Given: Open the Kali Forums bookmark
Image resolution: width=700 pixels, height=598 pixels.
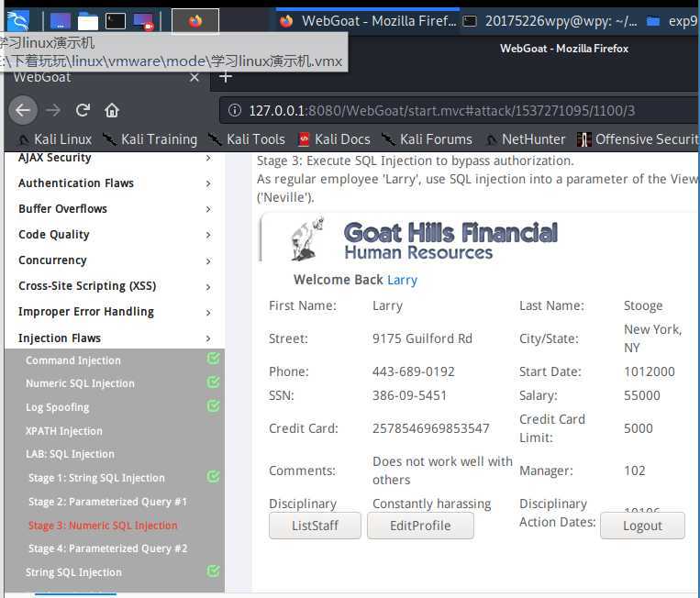Looking at the screenshot, I should pos(428,139).
